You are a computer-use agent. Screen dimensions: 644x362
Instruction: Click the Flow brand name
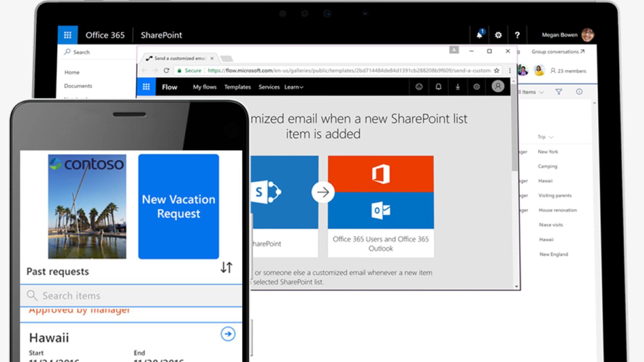pos(169,87)
